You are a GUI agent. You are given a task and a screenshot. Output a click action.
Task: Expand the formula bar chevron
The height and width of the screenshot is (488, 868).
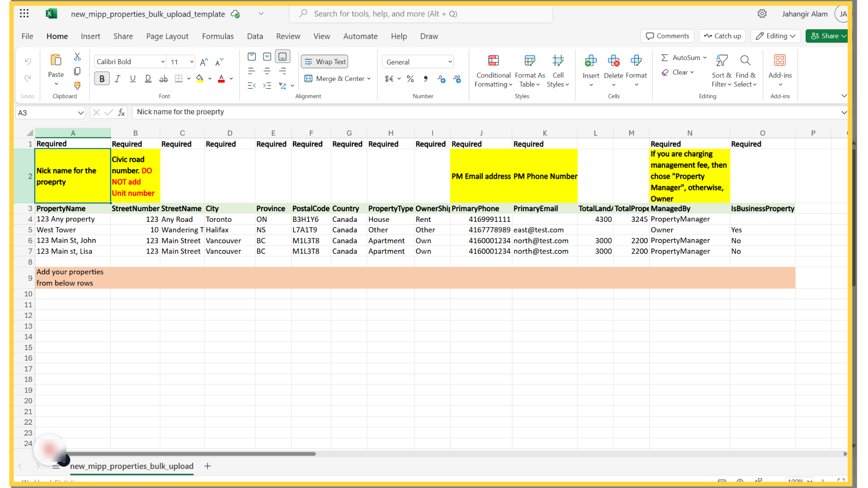click(x=844, y=113)
